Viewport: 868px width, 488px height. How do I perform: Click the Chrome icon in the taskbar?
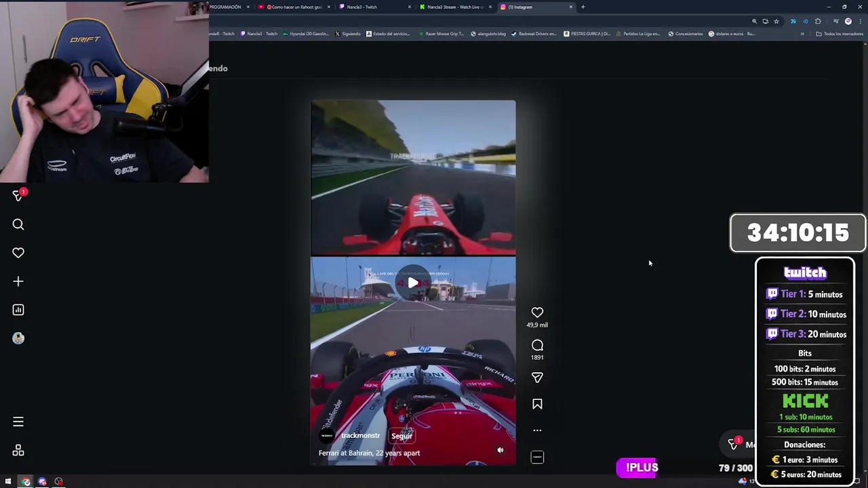[x=26, y=482]
